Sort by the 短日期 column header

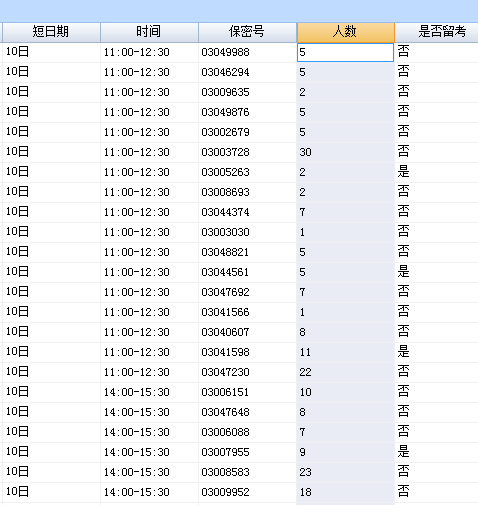[51, 32]
